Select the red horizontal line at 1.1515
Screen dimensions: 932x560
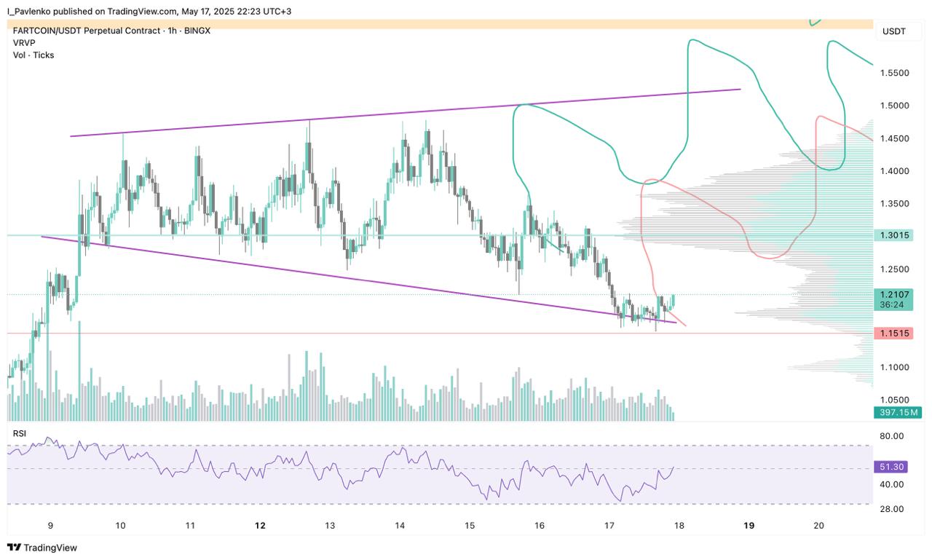[x=440, y=334]
